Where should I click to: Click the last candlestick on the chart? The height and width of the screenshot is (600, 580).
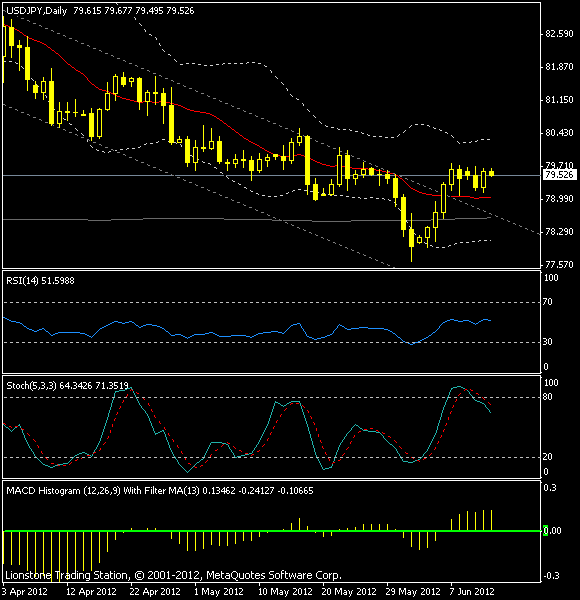[491, 173]
